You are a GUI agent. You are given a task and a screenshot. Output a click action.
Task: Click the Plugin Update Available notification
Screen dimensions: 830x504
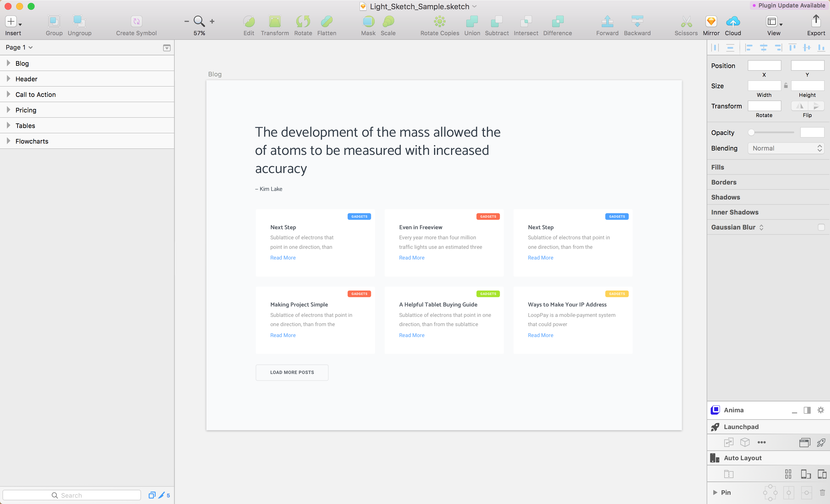pos(789,5)
